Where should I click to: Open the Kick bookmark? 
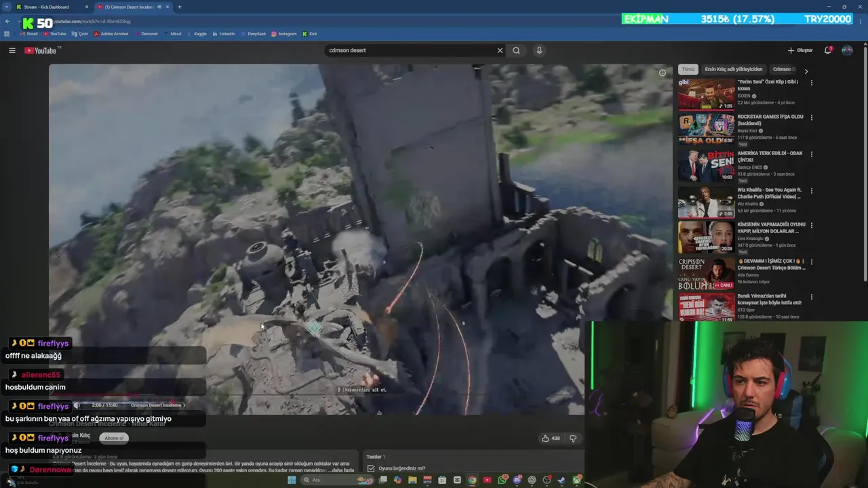coord(309,34)
